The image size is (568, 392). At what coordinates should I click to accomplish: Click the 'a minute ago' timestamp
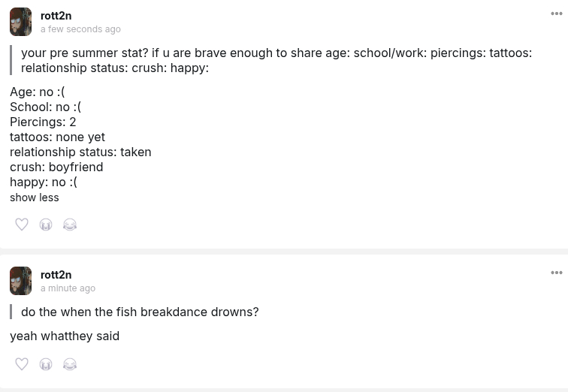(x=68, y=288)
